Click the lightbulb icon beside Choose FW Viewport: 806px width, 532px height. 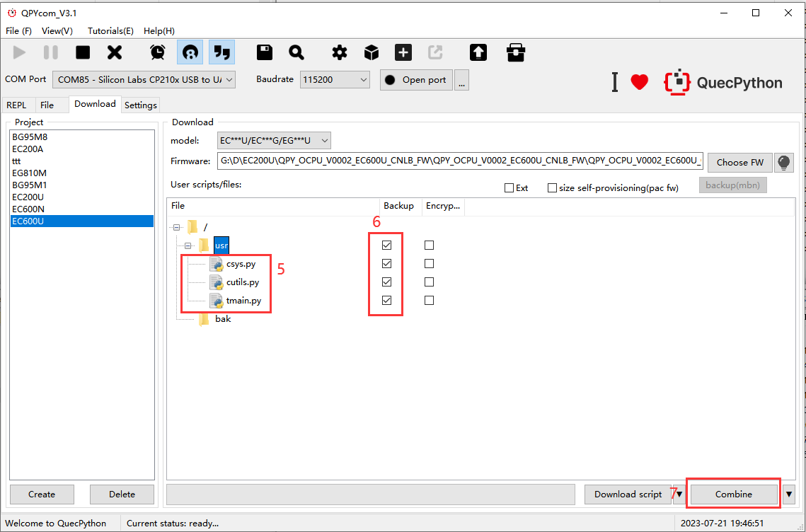coord(783,162)
